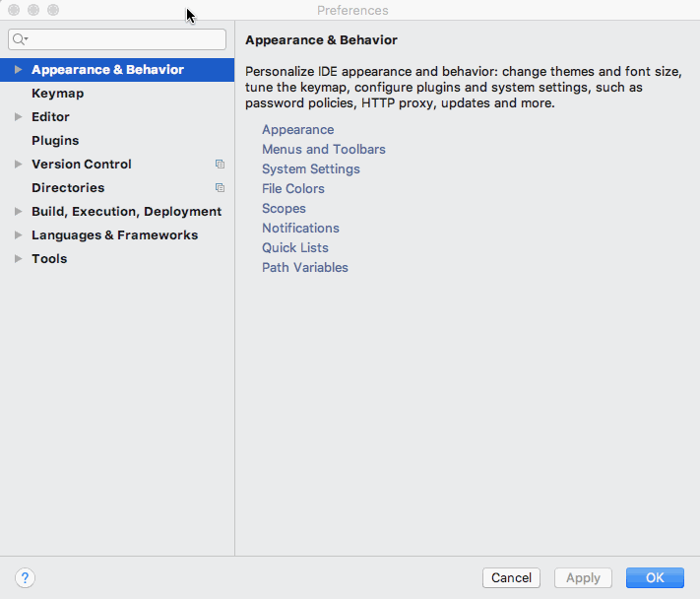Go to the System Settings link
The width and height of the screenshot is (700, 599).
coord(310,169)
